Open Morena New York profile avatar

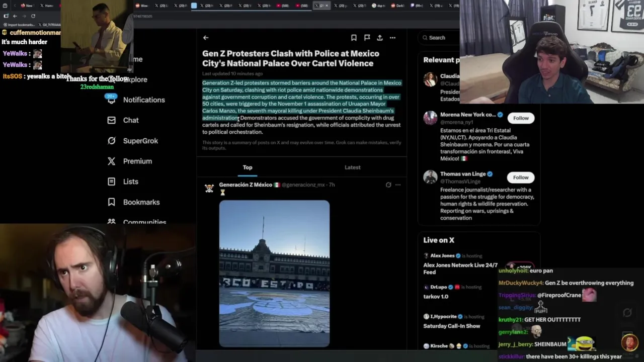click(430, 118)
